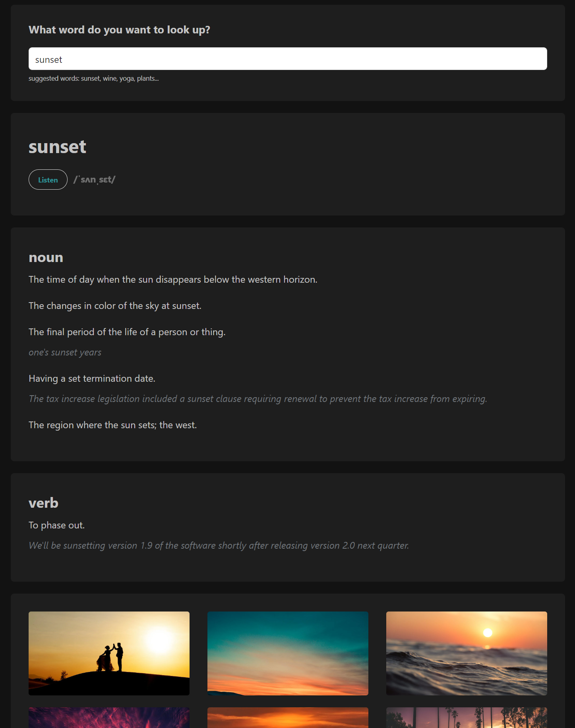Click the suggested words hint text
This screenshot has width=575, height=728.
point(94,78)
